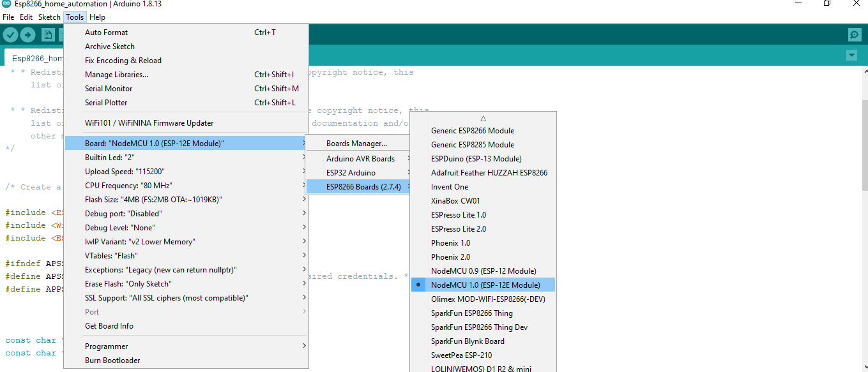The image size is (868, 372).
Task: Open the File menu
Action: [8, 17]
